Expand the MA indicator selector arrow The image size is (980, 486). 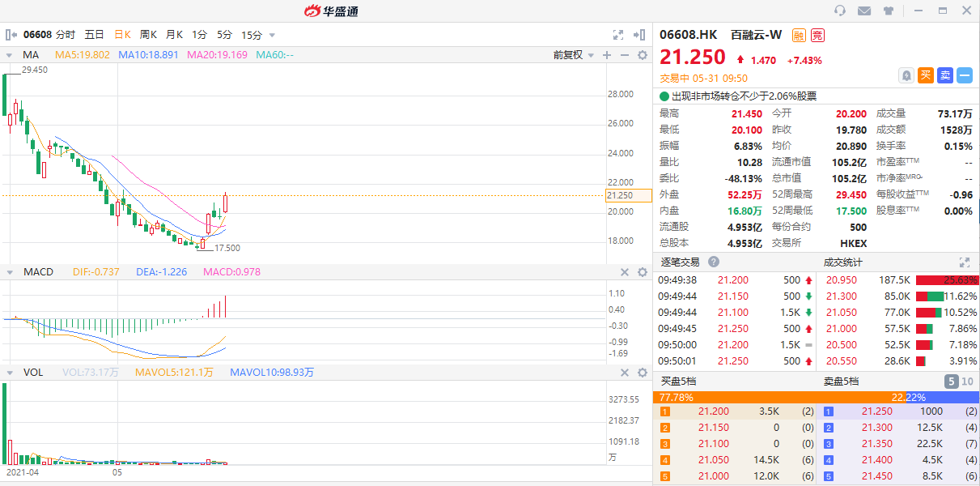[x=10, y=55]
